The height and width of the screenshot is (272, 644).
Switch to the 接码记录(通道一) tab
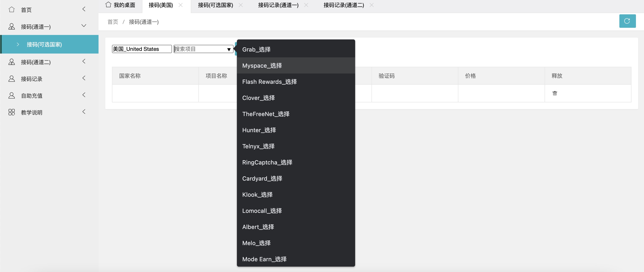point(278,5)
